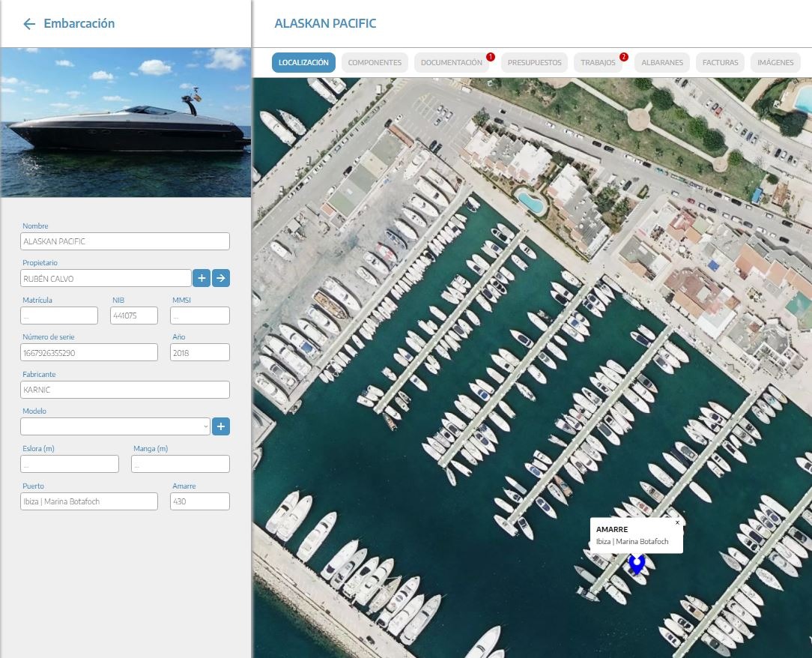This screenshot has height=658, width=812.
Task: Go to owner details arrow button
Action: point(221,278)
